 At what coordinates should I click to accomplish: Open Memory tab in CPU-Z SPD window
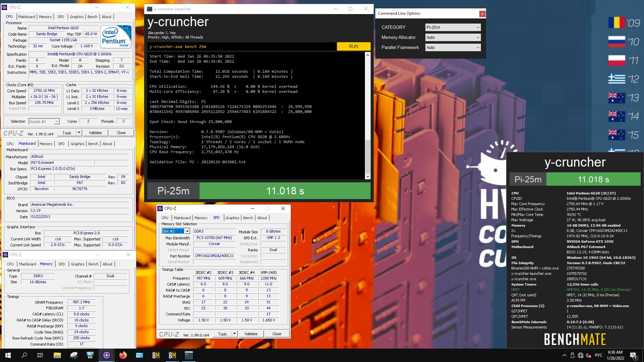[201, 218]
